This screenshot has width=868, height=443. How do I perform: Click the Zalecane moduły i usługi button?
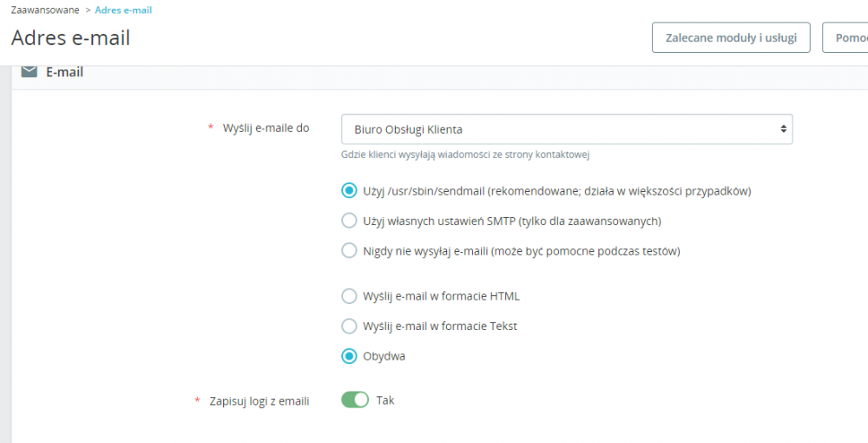click(x=730, y=38)
